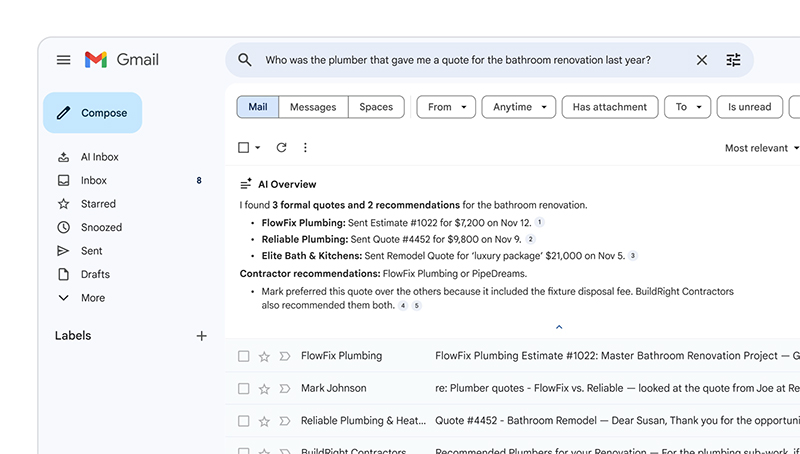Open Snoozed messages

click(x=101, y=228)
